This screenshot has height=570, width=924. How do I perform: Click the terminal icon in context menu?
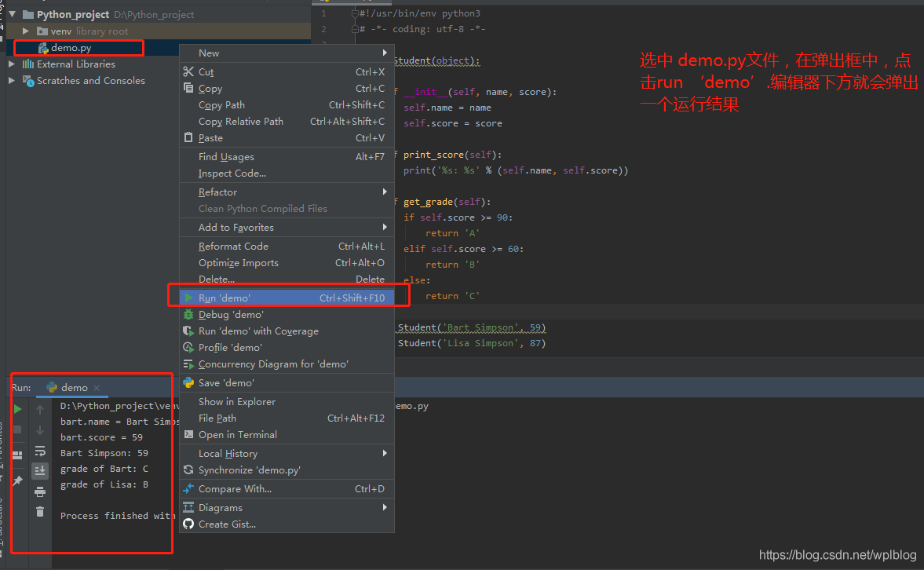(x=188, y=434)
